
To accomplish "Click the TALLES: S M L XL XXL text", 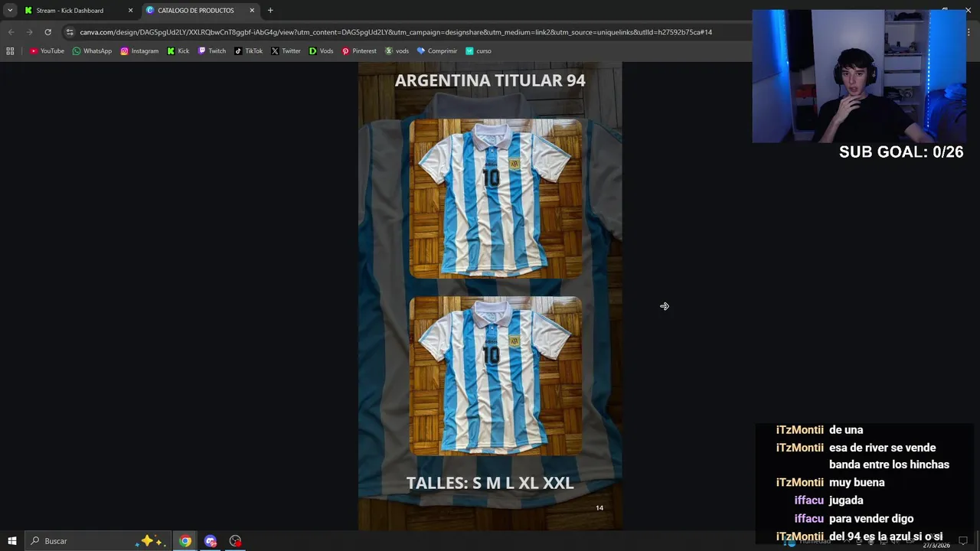I will pos(490,483).
